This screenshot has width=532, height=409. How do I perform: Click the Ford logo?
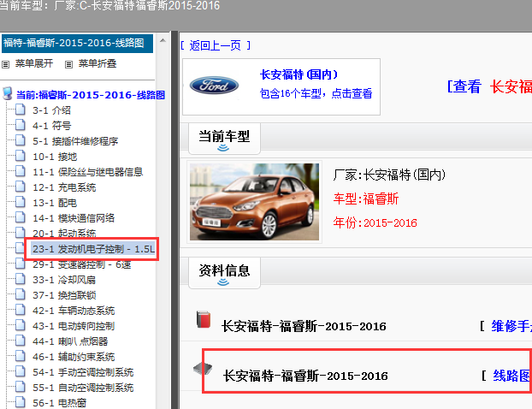point(214,86)
